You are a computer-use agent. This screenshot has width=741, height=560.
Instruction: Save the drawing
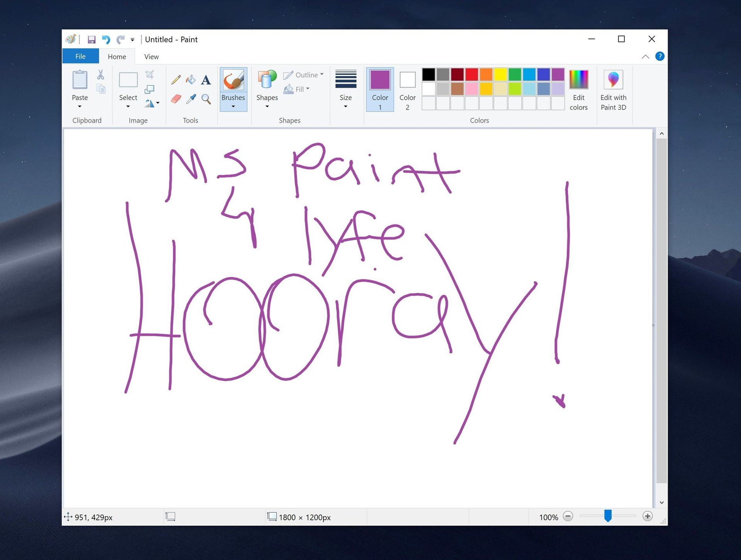[92, 39]
